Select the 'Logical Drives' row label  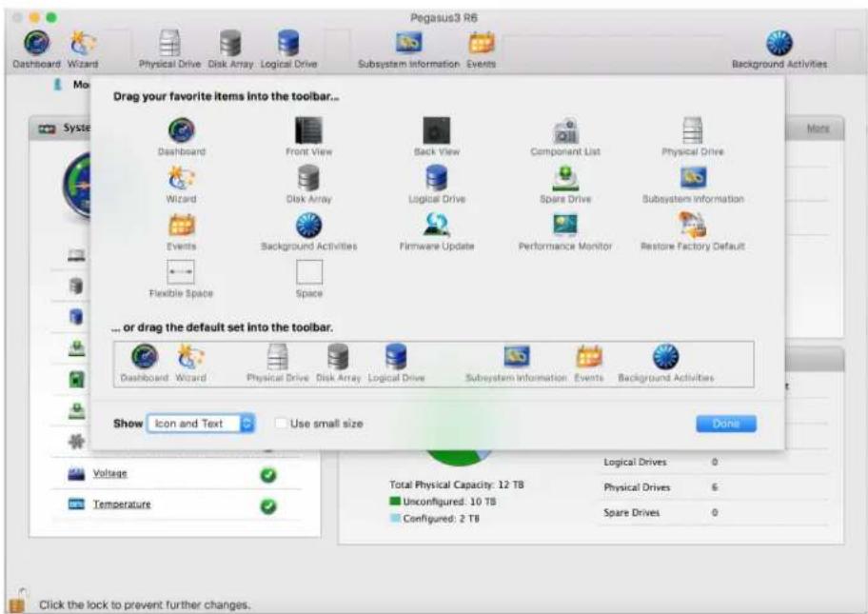point(635,462)
